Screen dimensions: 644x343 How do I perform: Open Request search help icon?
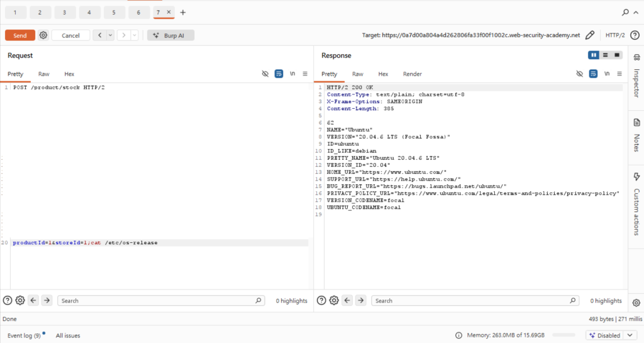8,301
